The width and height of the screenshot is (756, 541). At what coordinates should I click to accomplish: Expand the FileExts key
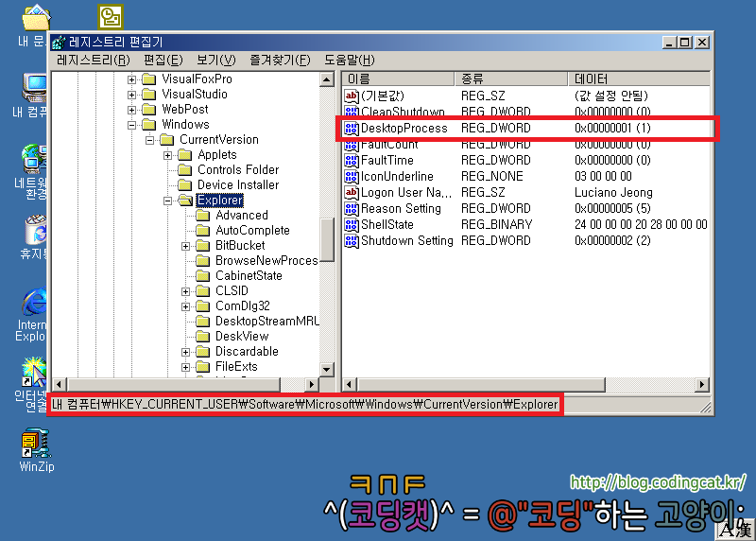tap(185, 367)
